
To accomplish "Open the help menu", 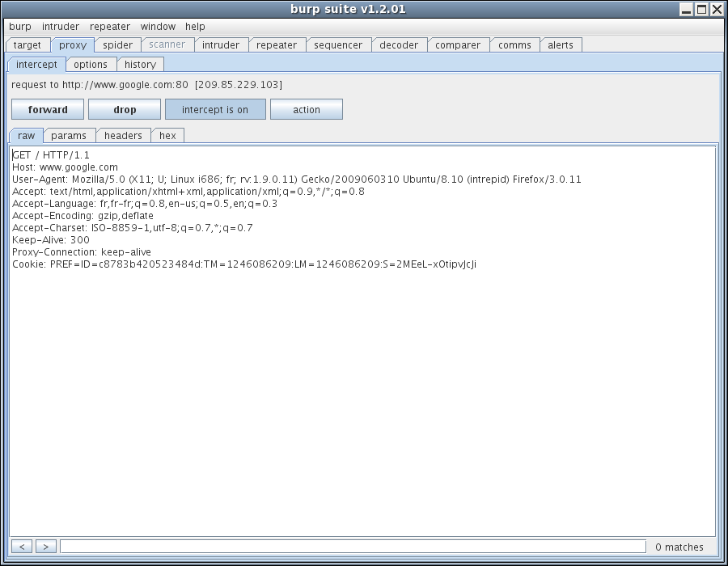I will 195,27.
